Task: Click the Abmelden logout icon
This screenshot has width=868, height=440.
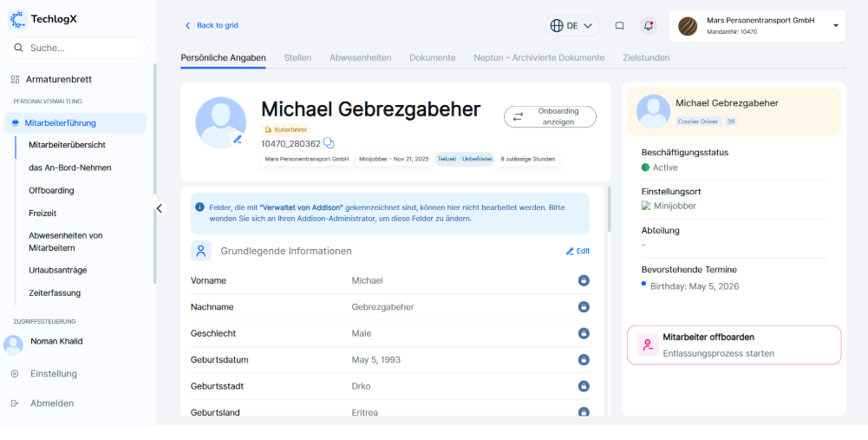Action: (15, 404)
